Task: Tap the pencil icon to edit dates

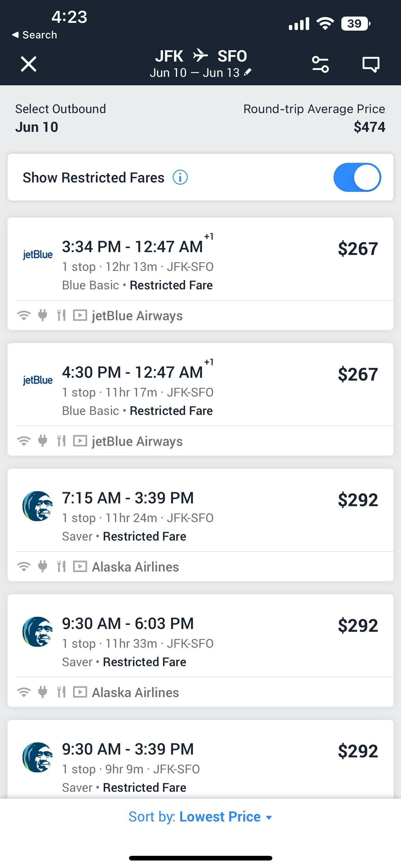Action: (x=248, y=72)
